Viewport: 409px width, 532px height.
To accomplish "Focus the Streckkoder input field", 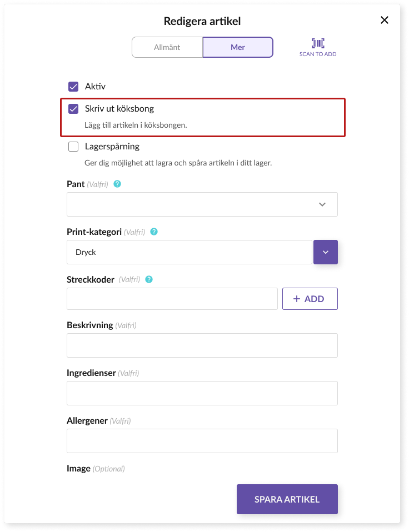I will pyautogui.click(x=172, y=299).
